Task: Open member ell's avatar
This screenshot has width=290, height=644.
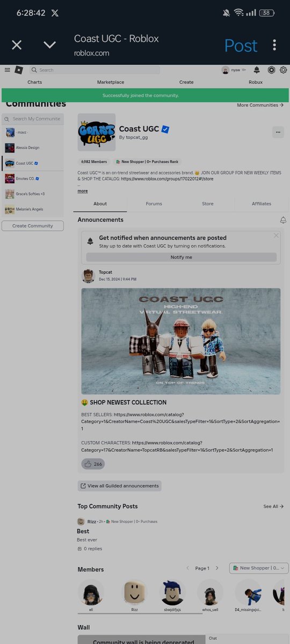Action: pos(91,592)
